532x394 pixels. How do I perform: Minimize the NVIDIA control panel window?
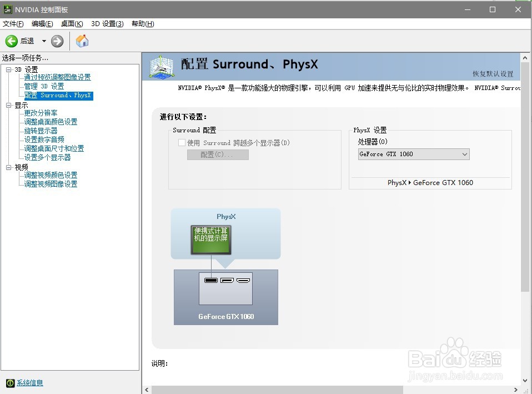[468, 9]
